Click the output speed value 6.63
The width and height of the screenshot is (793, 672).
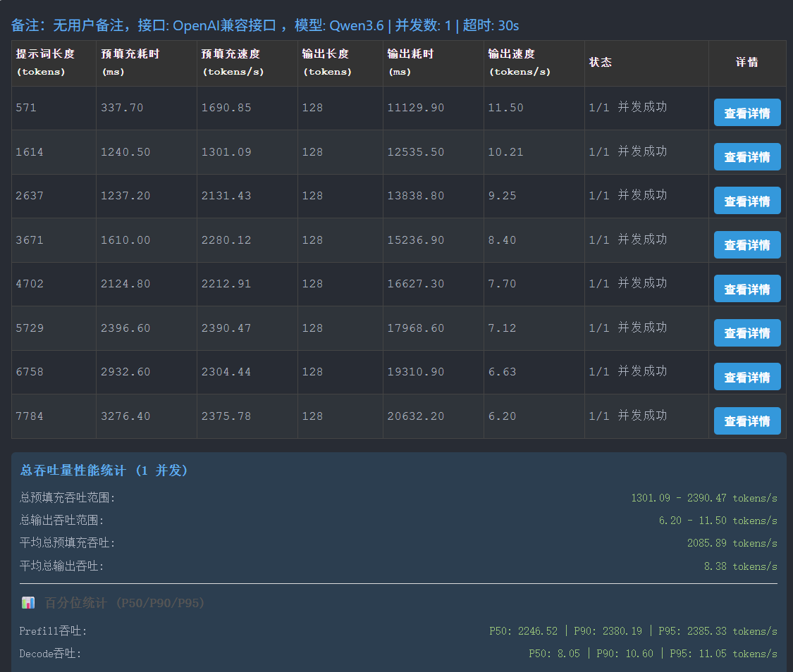point(502,371)
